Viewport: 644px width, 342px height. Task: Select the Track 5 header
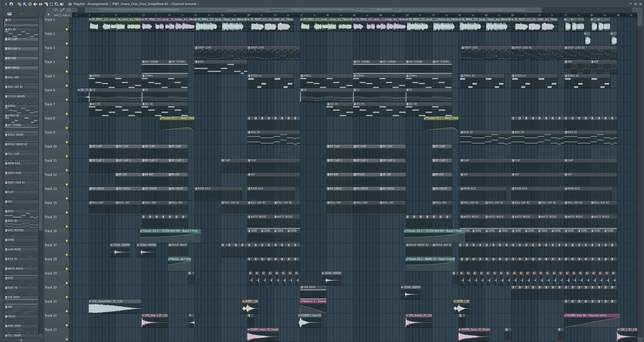point(57,81)
